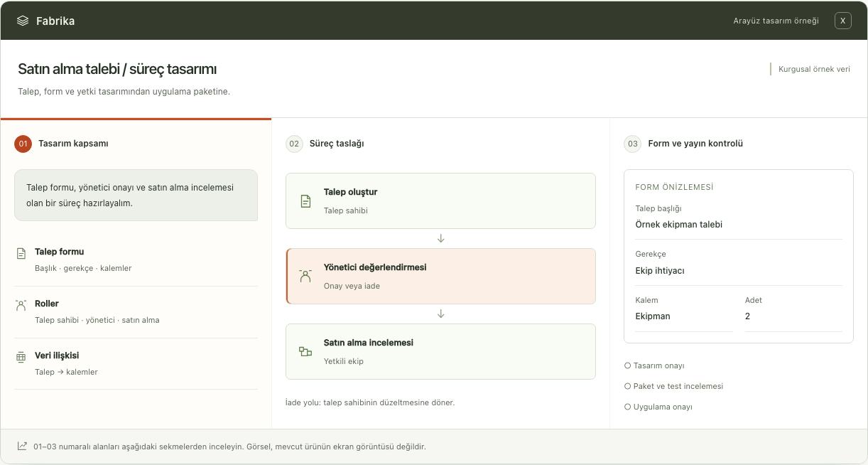
Task: Click the Kurgusal örnek veri note
Action: [x=814, y=69]
